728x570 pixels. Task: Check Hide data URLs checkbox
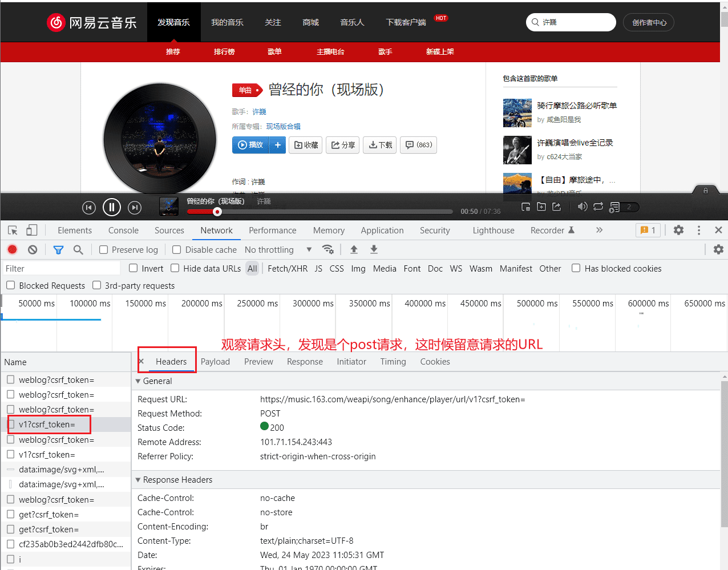(175, 268)
